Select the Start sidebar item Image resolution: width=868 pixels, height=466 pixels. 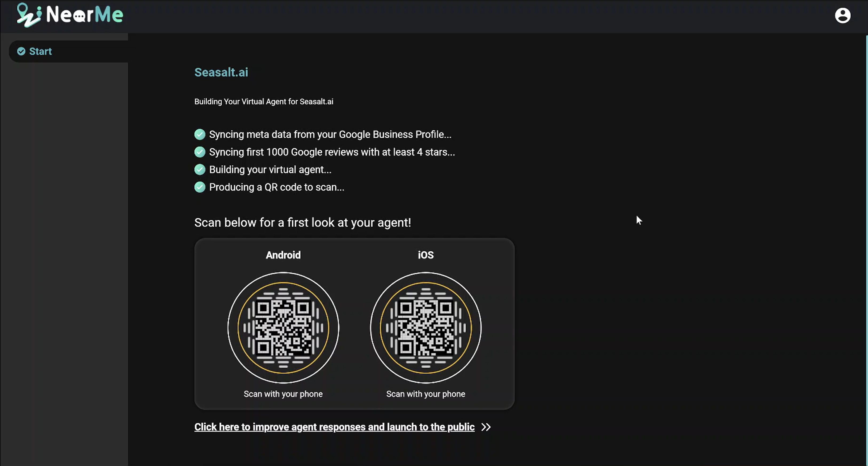click(40, 51)
